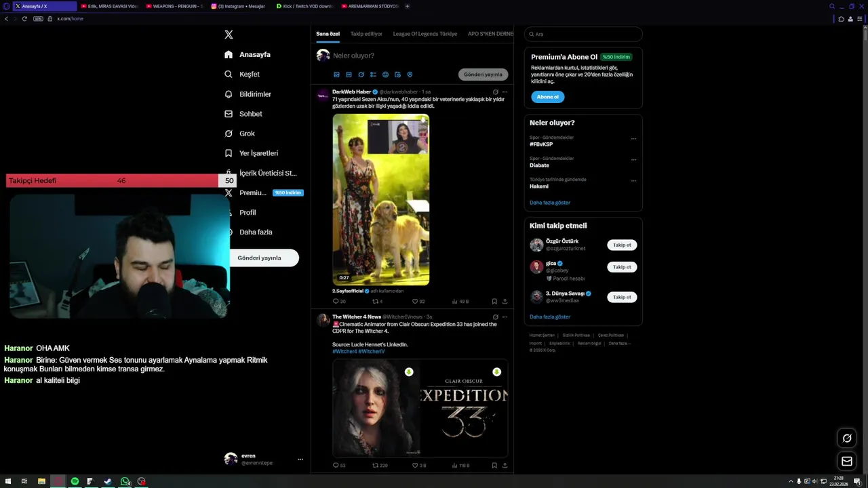The image size is (868, 488).
Task: Open Windows Start menu
Action: [7, 481]
